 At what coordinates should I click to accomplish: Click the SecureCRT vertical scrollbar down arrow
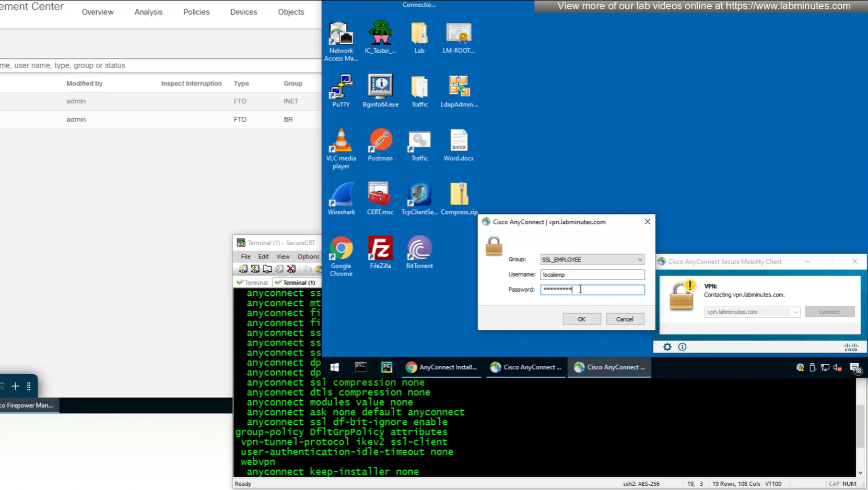coord(860,472)
